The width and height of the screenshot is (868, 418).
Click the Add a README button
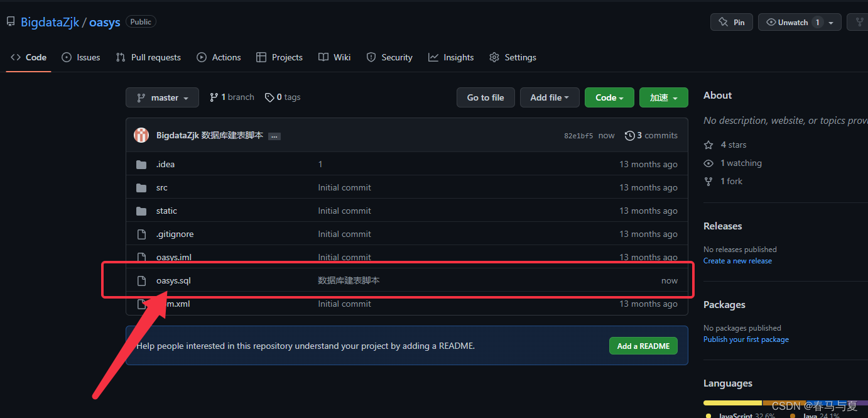[x=643, y=346]
